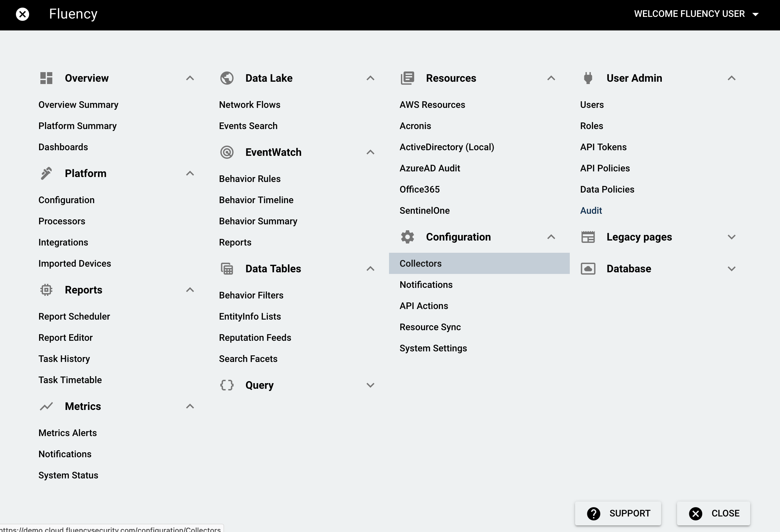Viewport: 780px width, 532px height.
Task: Expand the Database section chevron
Action: [x=731, y=269]
